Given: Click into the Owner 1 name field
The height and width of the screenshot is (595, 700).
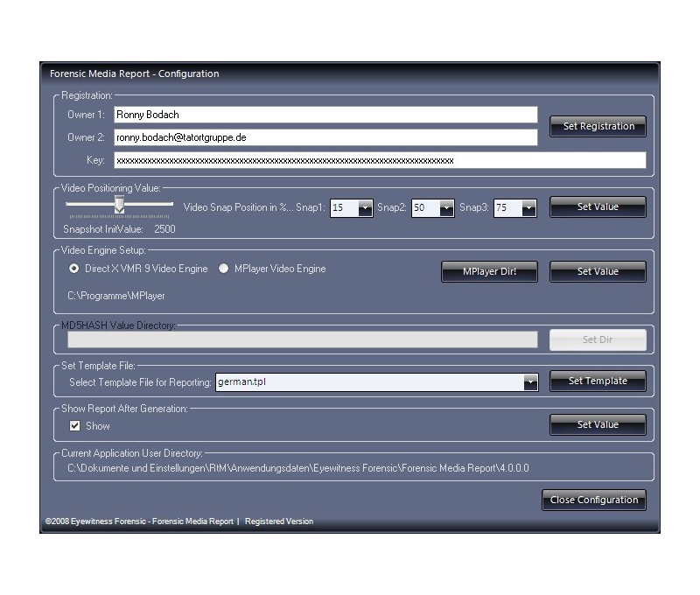Looking at the screenshot, I should pyautogui.click(x=325, y=115).
